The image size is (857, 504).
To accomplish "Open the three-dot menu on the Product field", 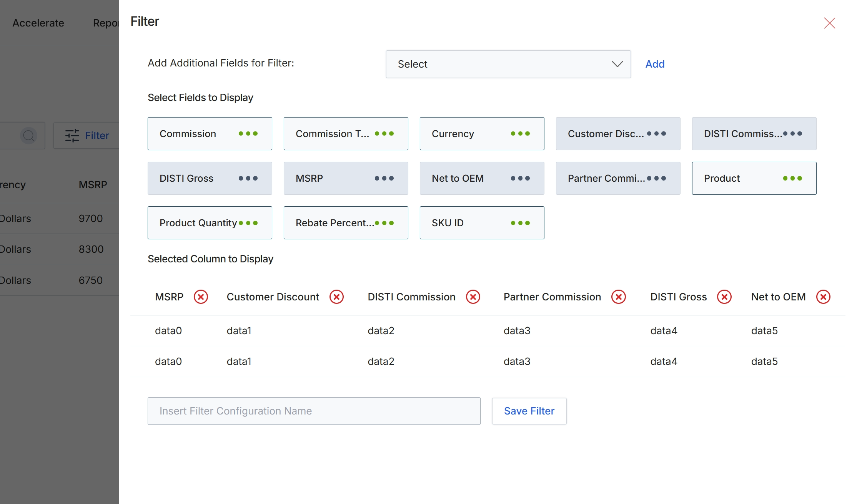I will click(x=792, y=178).
